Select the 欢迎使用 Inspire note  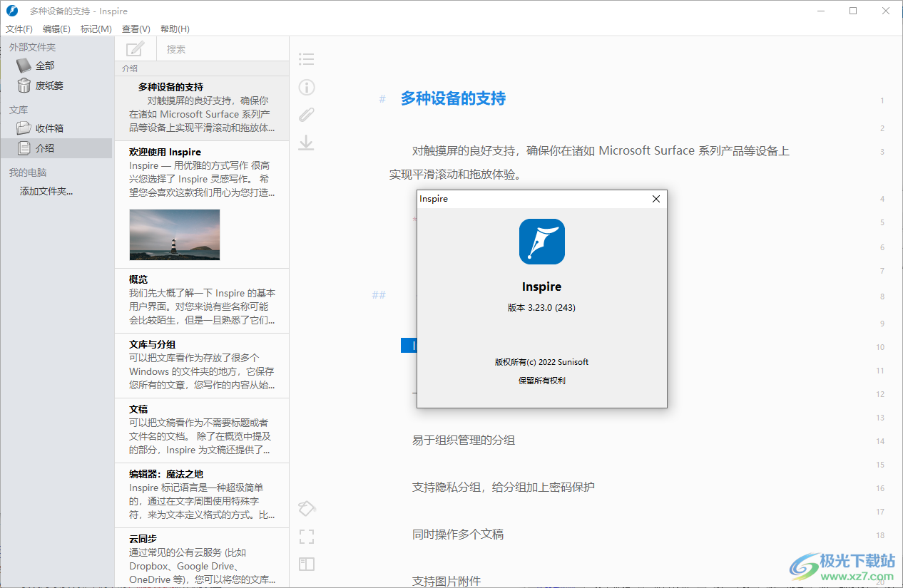[x=165, y=151]
